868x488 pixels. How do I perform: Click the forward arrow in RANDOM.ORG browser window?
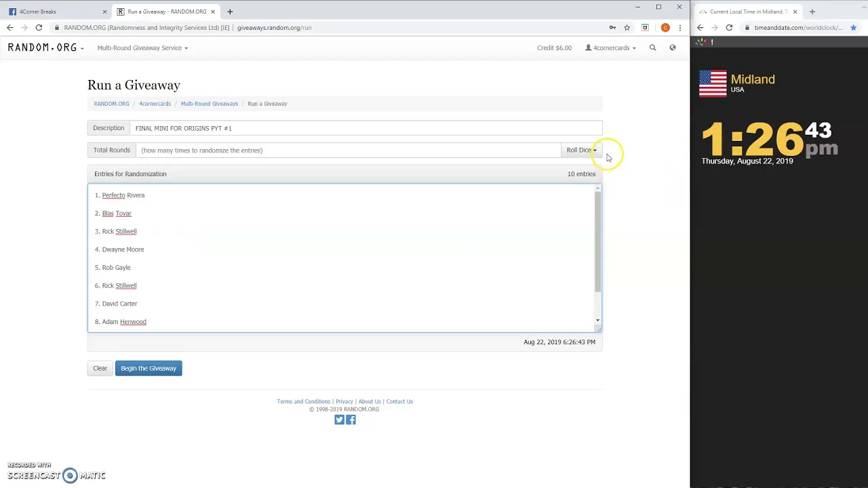pos(24,28)
